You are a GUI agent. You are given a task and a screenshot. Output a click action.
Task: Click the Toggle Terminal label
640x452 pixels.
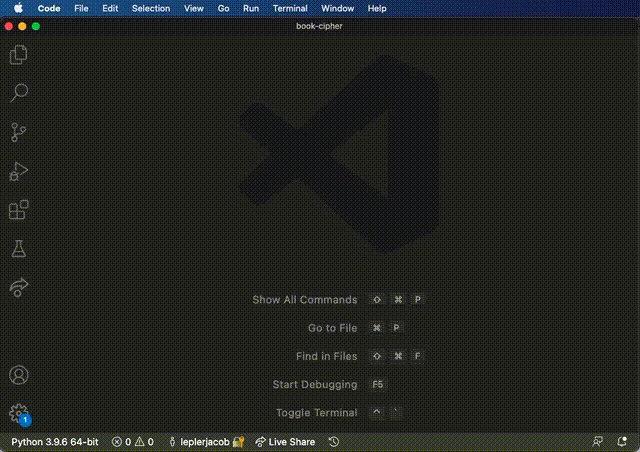(316, 413)
